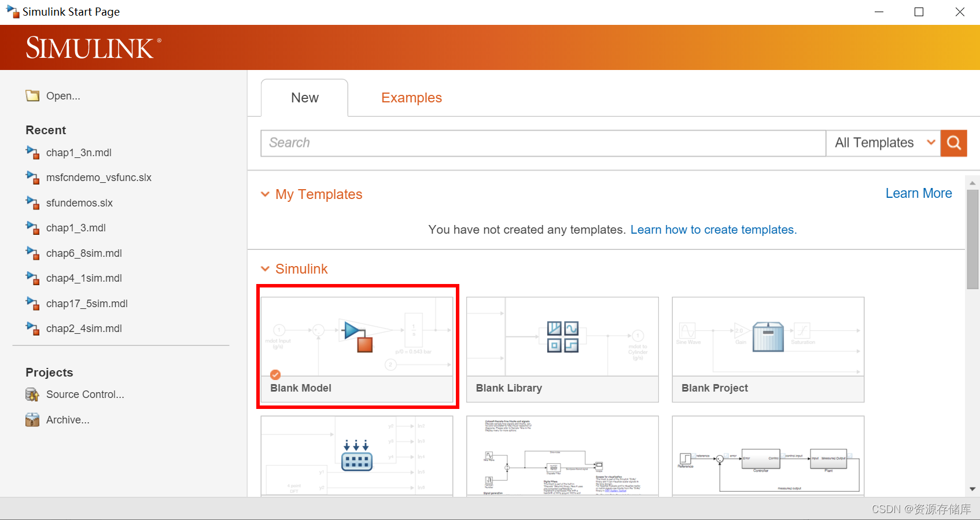
Task: Select the Blank Library card label
Action: coord(509,388)
